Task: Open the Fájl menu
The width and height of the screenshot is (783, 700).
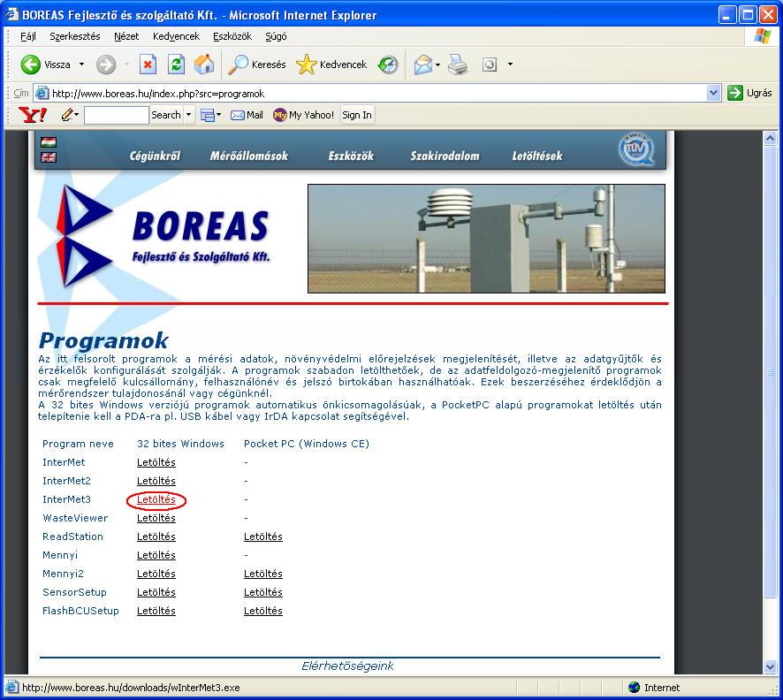Action: tap(27, 36)
